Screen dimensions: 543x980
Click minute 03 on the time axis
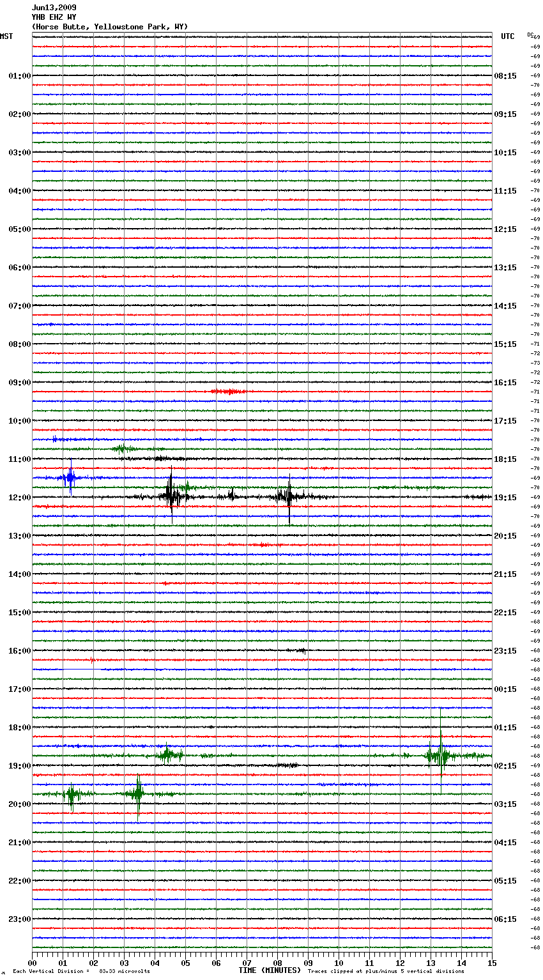pos(125,963)
